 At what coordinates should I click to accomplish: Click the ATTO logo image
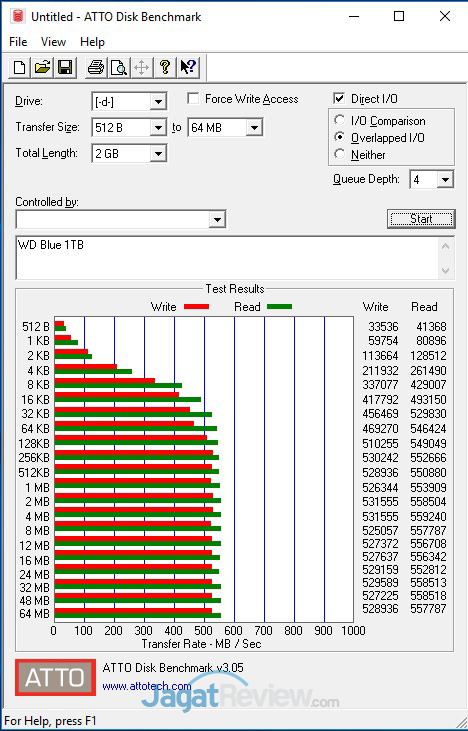(x=55, y=677)
